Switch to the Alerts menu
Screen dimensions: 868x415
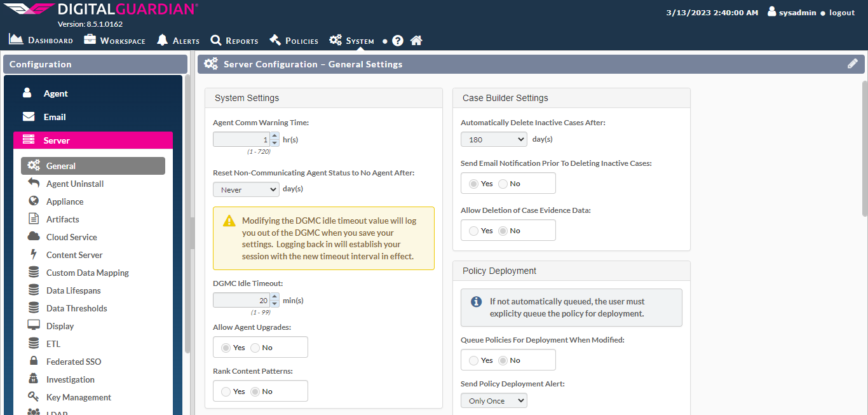pyautogui.click(x=177, y=40)
